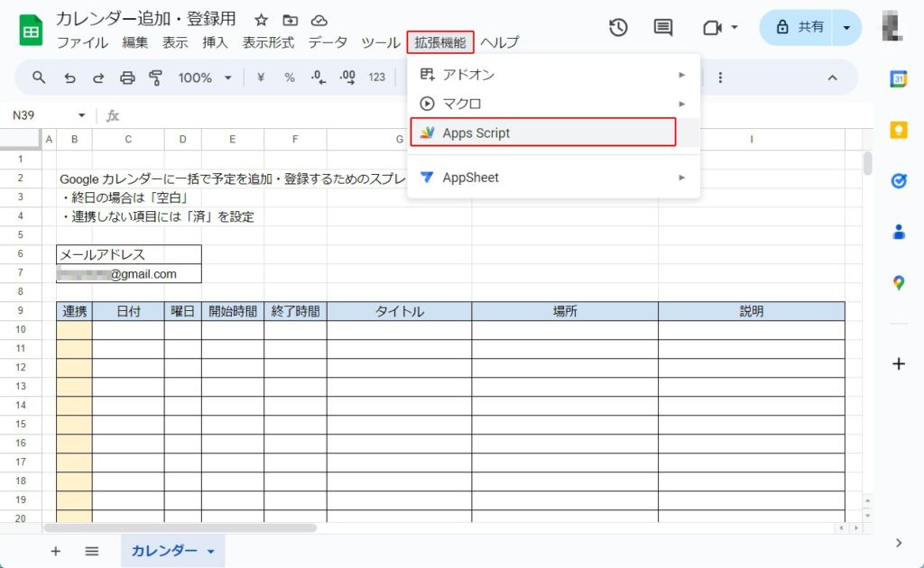Open Google Calendar side panel icon
The height and width of the screenshot is (568, 924).
pos(898,78)
